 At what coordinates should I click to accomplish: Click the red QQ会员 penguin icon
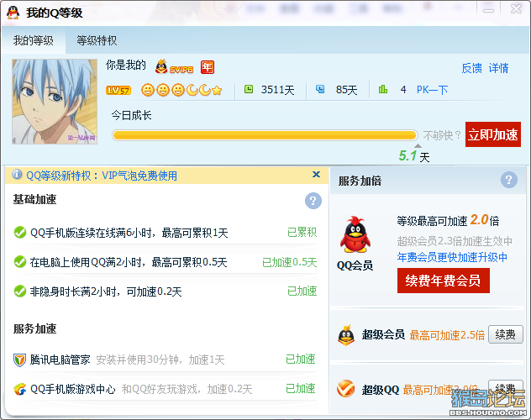(355, 234)
